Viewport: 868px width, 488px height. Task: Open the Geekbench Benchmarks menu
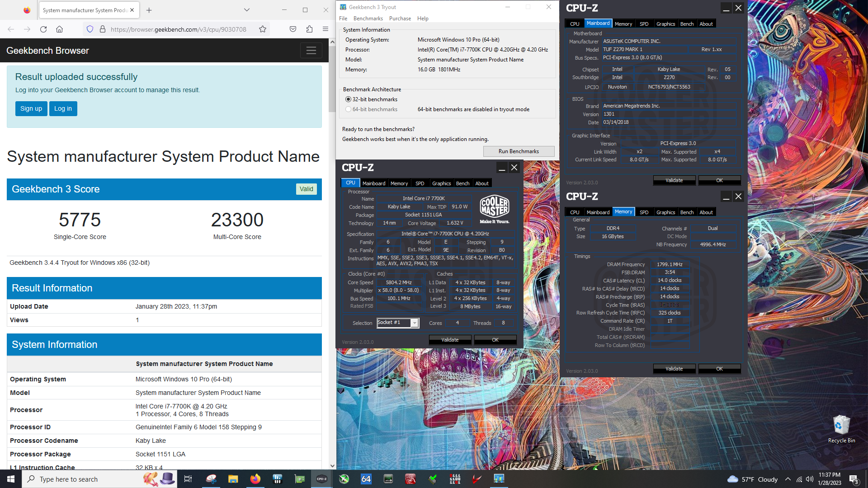tap(368, 19)
